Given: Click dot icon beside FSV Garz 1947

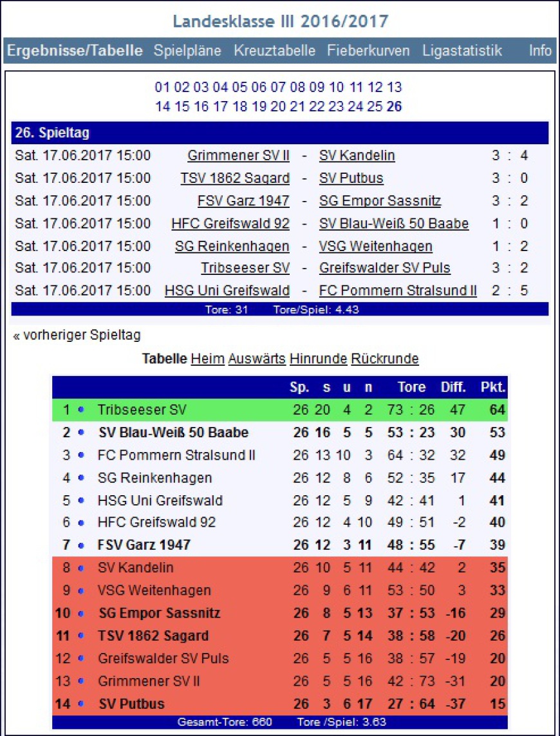Looking at the screenshot, I should [x=80, y=545].
